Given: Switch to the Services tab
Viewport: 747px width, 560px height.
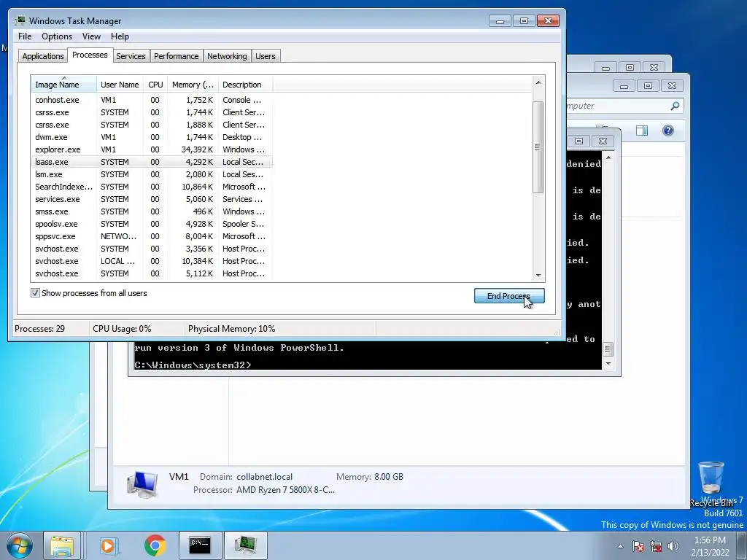Looking at the screenshot, I should pyautogui.click(x=131, y=56).
